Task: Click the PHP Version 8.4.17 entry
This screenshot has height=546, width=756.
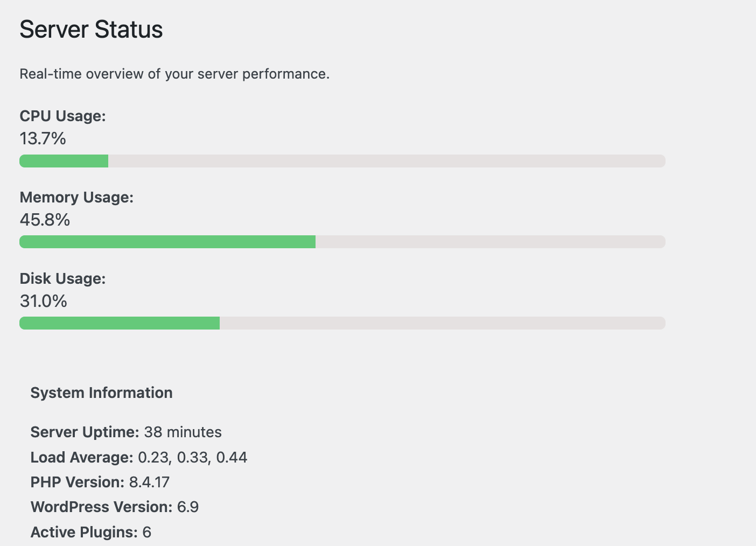Action: [x=100, y=482]
